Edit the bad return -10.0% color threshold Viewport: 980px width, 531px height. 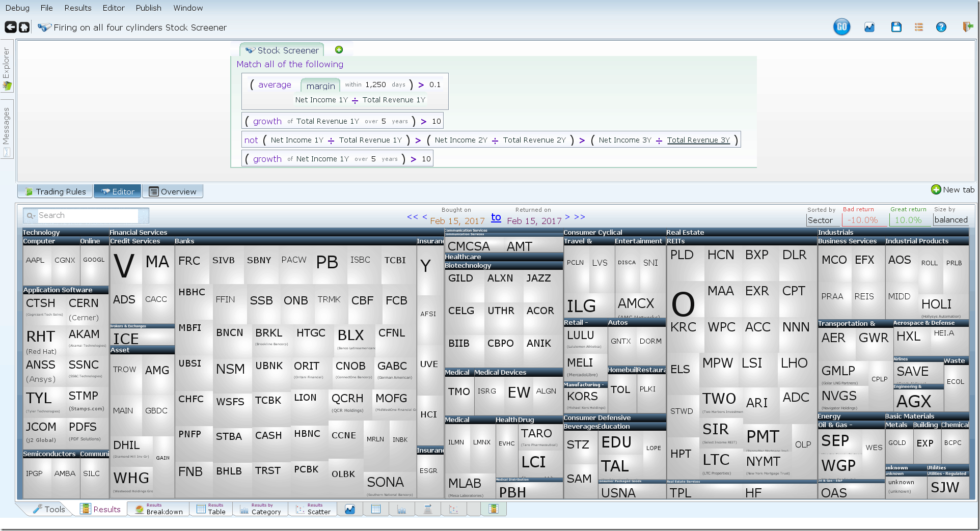click(x=863, y=220)
